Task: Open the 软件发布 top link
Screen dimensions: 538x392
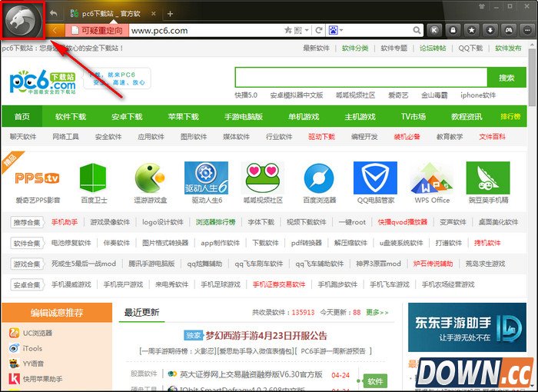Action: 508,48
